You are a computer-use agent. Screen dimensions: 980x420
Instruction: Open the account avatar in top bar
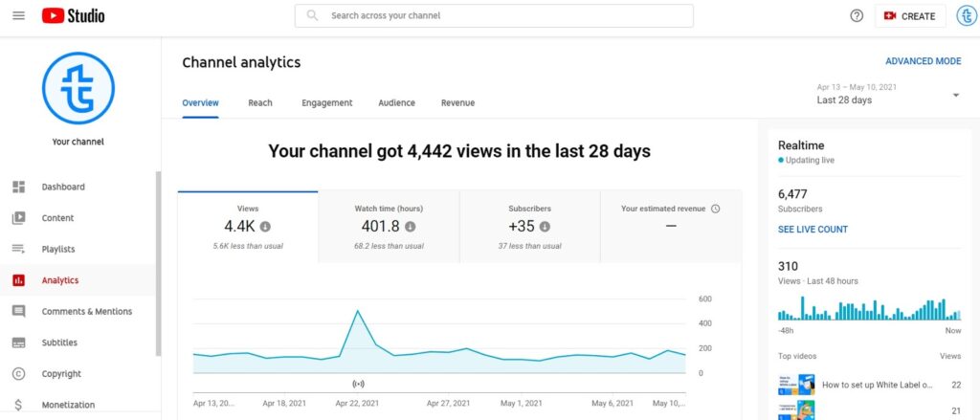click(x=966, y=16)
